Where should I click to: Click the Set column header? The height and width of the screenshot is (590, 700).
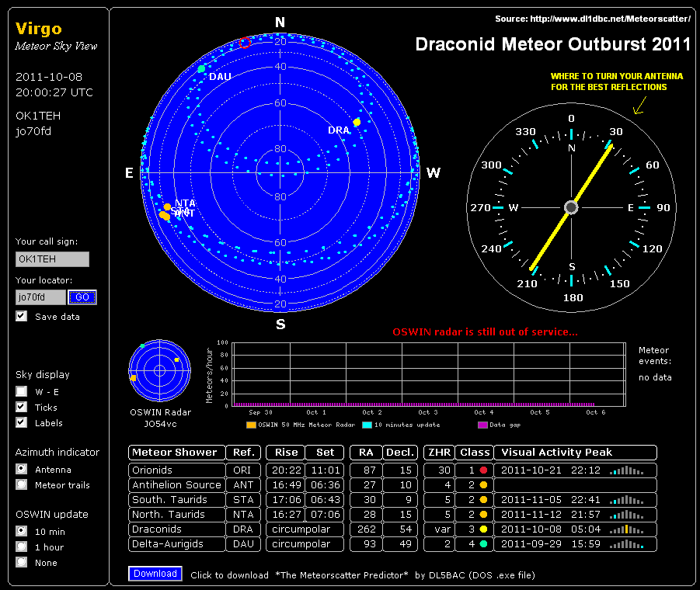[x=325, y=452]
